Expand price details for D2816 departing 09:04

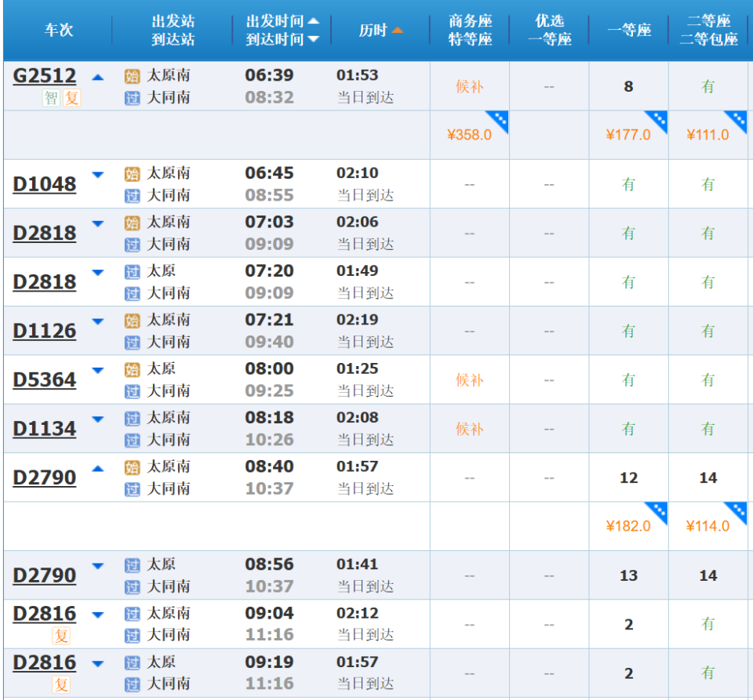(98, 615)
